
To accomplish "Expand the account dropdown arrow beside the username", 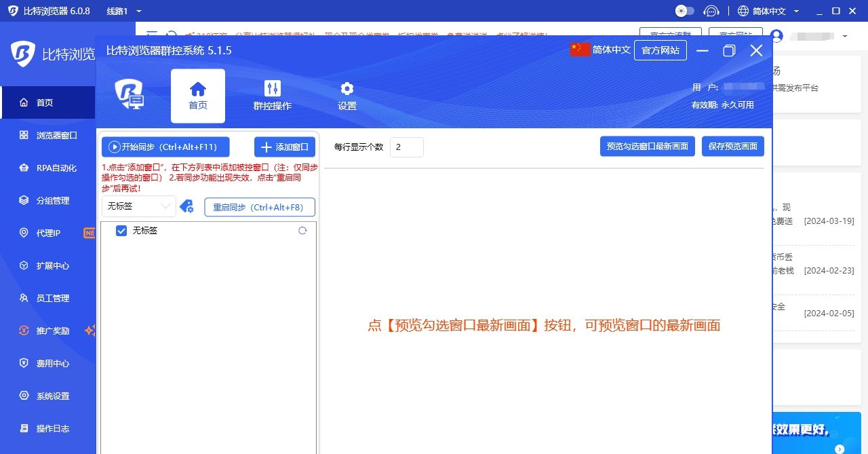I will (x=845, y=36).
